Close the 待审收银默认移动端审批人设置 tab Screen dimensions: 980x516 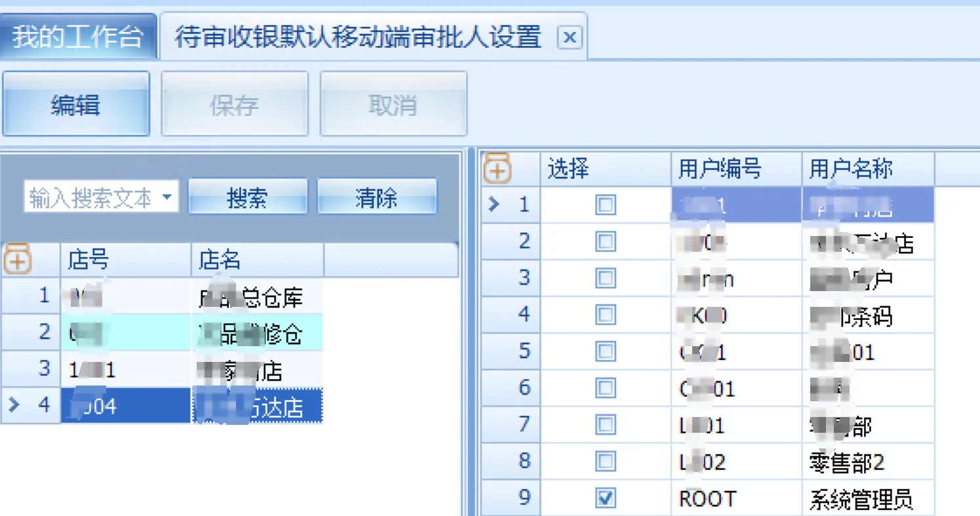(x=569, y=38)
